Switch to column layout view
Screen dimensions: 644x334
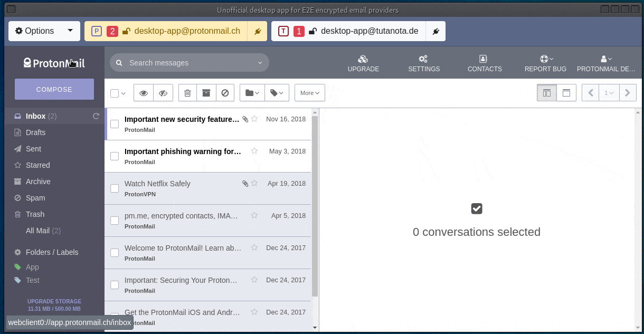[547, 93]
